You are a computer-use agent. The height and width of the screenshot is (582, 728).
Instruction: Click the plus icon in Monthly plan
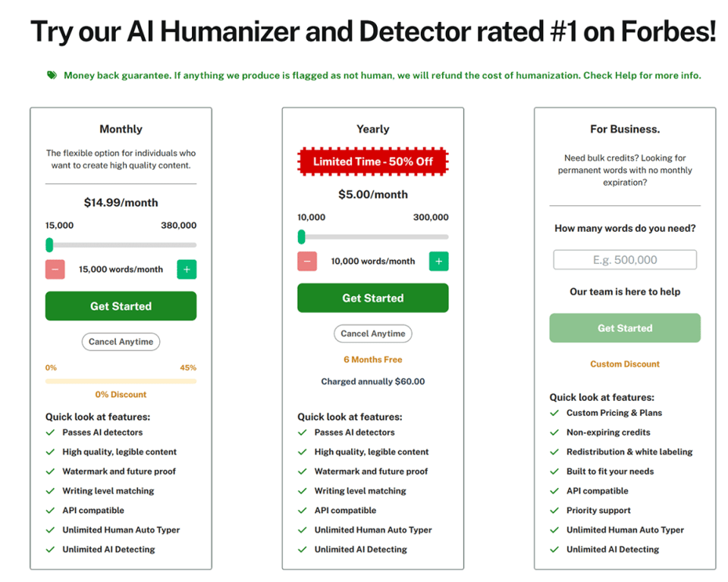[x=187, y=269]
